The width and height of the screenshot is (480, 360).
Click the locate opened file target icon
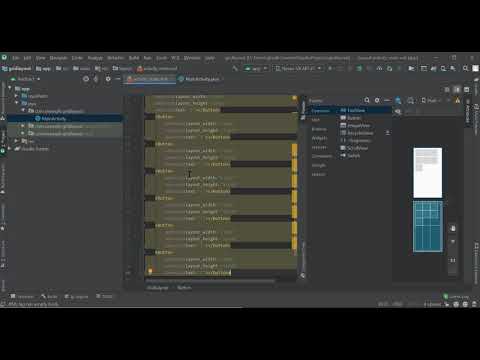coord(86,79)
